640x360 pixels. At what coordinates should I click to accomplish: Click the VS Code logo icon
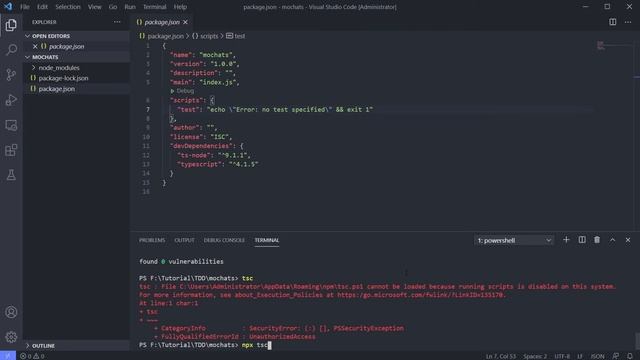(x=8, y=7)
